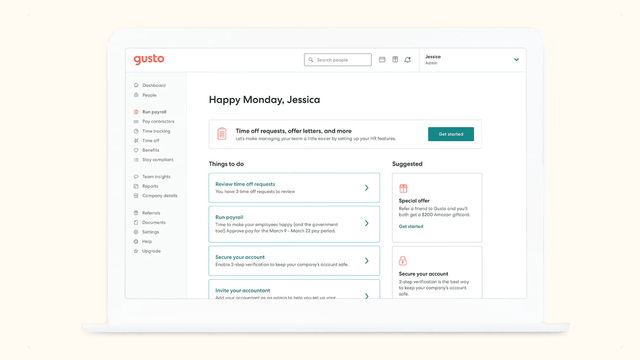640x360 pixels.
Task: Click chevron on Secure your account card
Action: click(367, 261)
